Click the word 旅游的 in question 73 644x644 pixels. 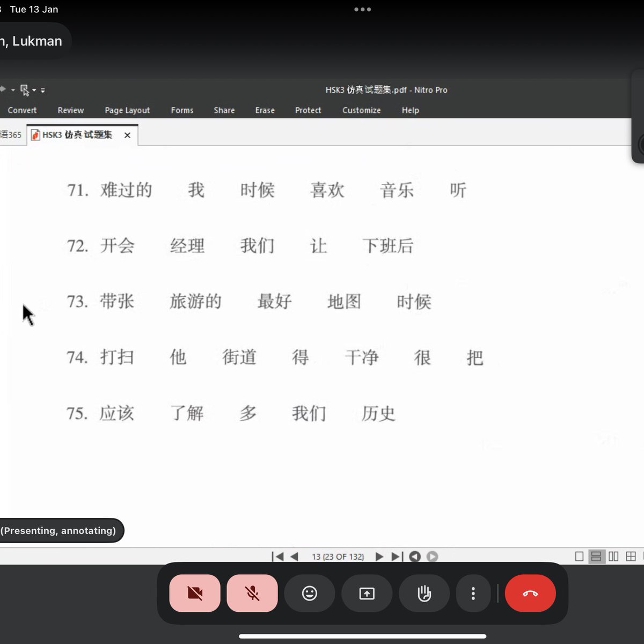[196, 302]
